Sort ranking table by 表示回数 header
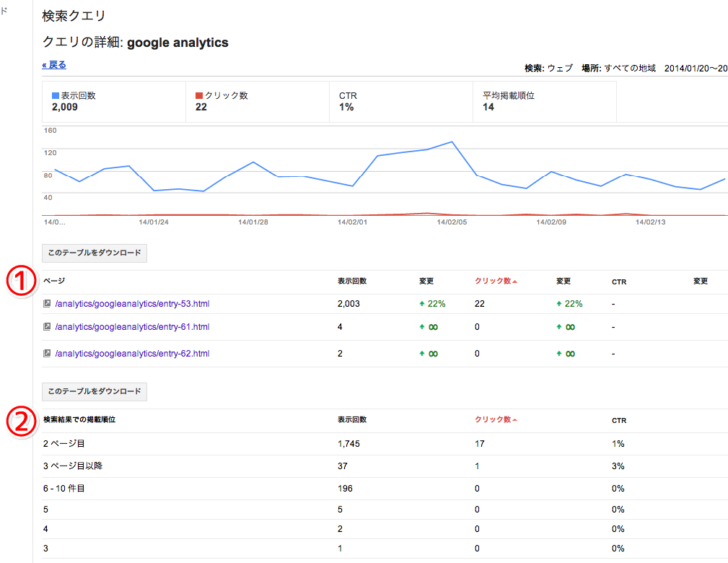The width and height of the screenshot is (728, 563). [x=352, y=419]
